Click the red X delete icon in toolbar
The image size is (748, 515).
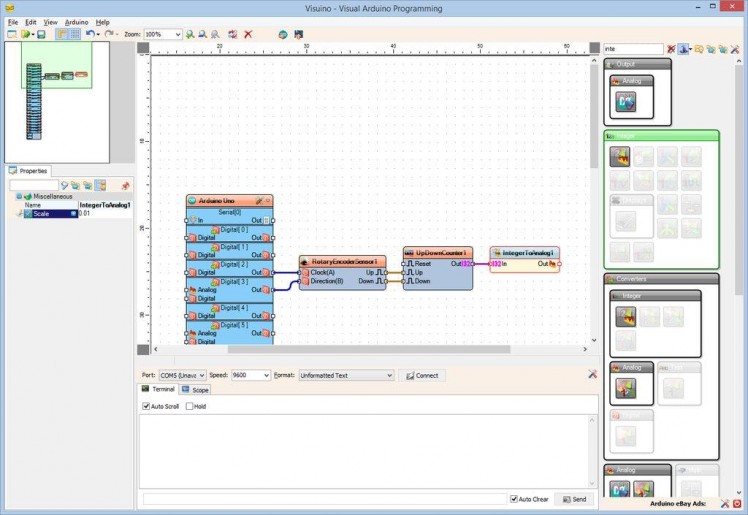point(248,34)
